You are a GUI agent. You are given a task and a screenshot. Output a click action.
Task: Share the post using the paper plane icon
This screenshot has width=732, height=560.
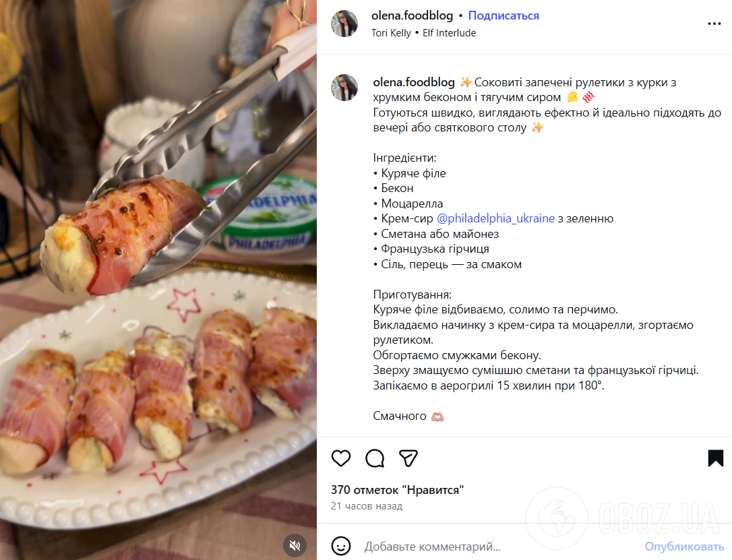(x=408, y=458)
